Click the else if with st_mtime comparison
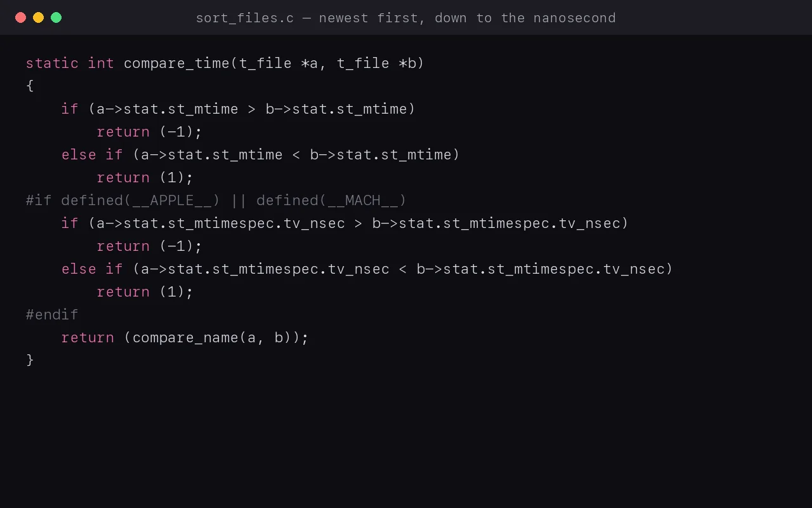Image resolution: width=812 pixels, height=508 pixels. click(261, 155)
